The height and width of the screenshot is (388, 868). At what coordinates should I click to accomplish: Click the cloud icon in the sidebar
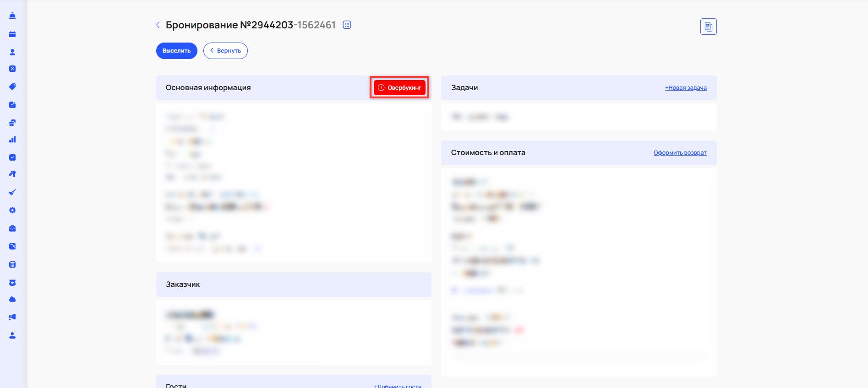click(12, 299)
